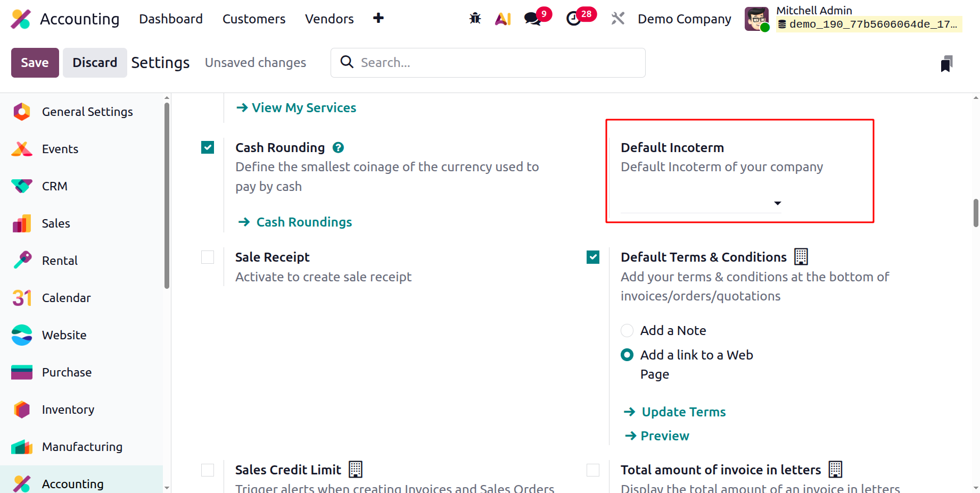The image size is (980, 493).
Task: Open the debug bug icon menu
Action: (475, 19)
